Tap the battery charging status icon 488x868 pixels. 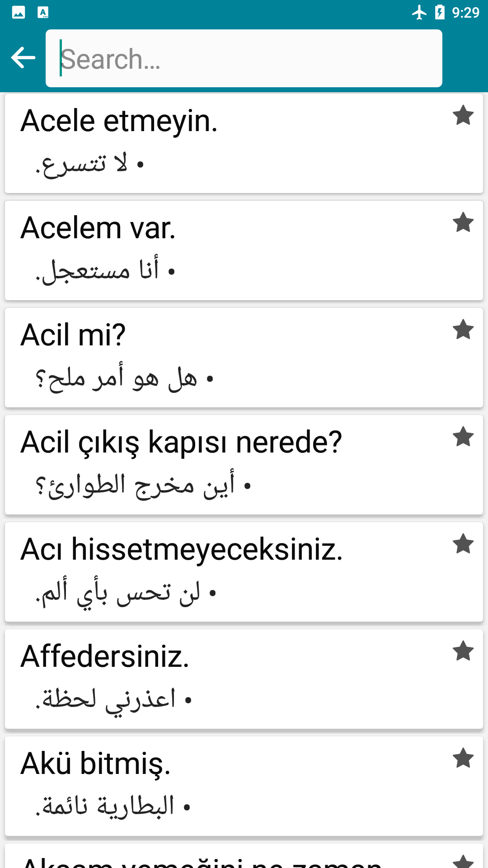coord(440,12)
